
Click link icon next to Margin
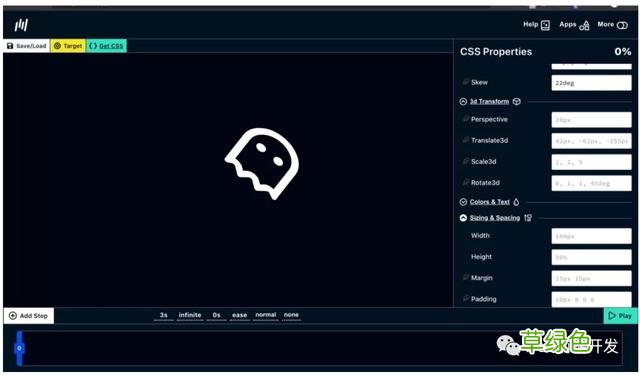click(465, 277)
